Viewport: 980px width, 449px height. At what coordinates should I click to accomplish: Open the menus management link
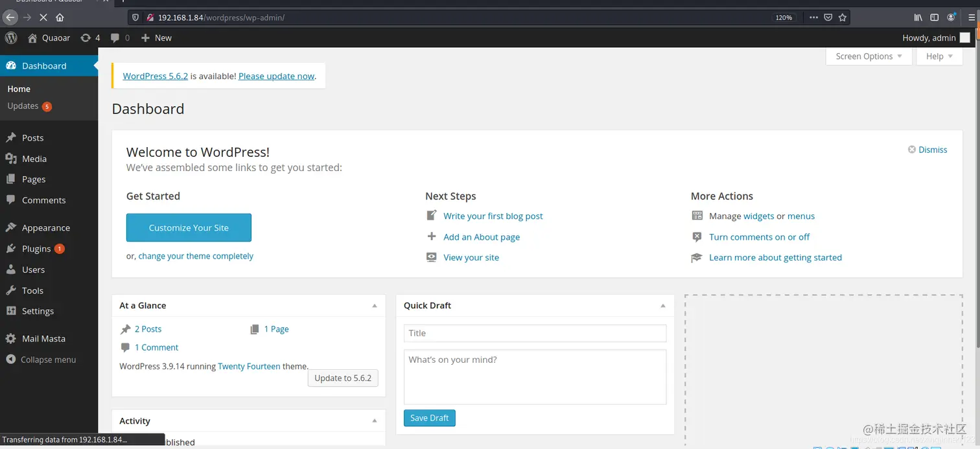click(x=801, y=216)
